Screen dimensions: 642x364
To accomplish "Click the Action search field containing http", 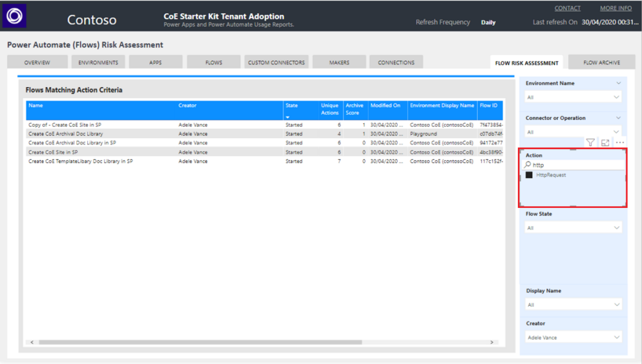I will (577, 165).
